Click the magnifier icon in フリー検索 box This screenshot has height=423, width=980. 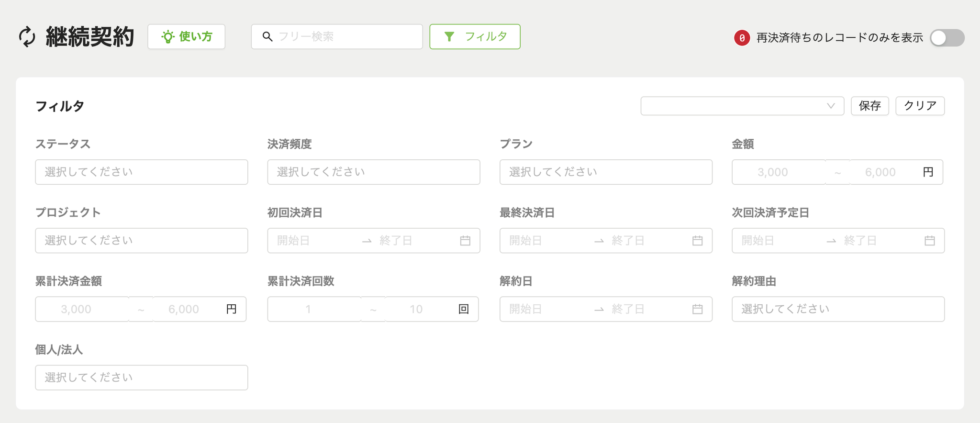tap(267, 36)
